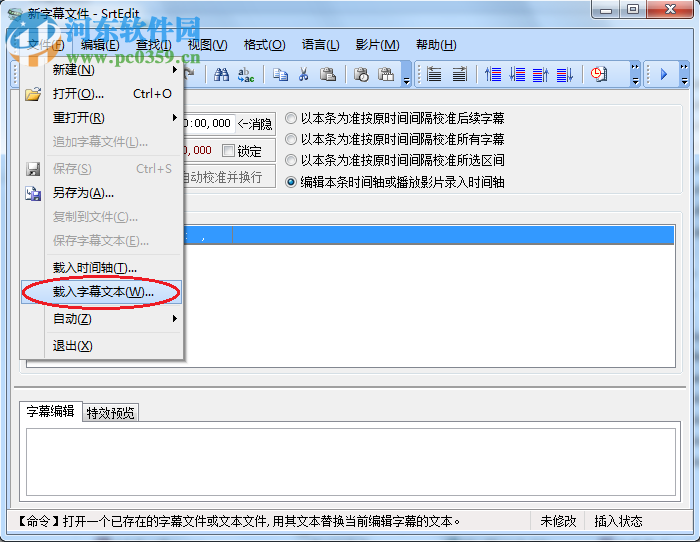Select 以本条为准按原时间间隔校准所选区间 radio
Image resolution: width=700 pixels, height=542 pixels.
(x=291, y=160)
